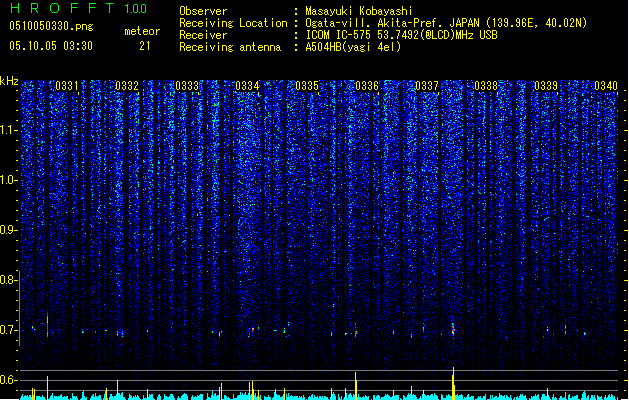Screen dimensions: 629x400
Task: Click the Receiving antenna label
Action: click(x=230, y=47)
